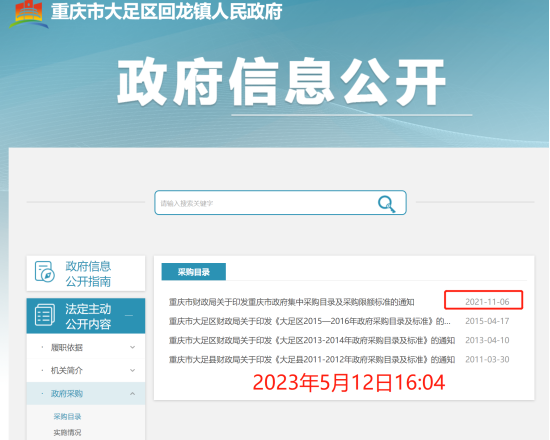Open the 重庆市财政局 集中采购目录 notice link

pos(291,302)
